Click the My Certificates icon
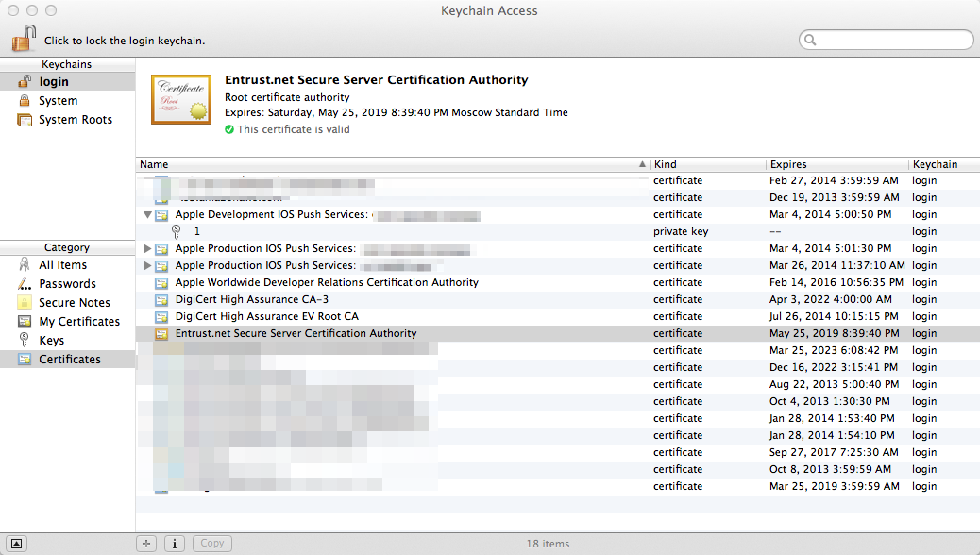The image size is (980, 555). pyautogui.click(x=25, y=321)
